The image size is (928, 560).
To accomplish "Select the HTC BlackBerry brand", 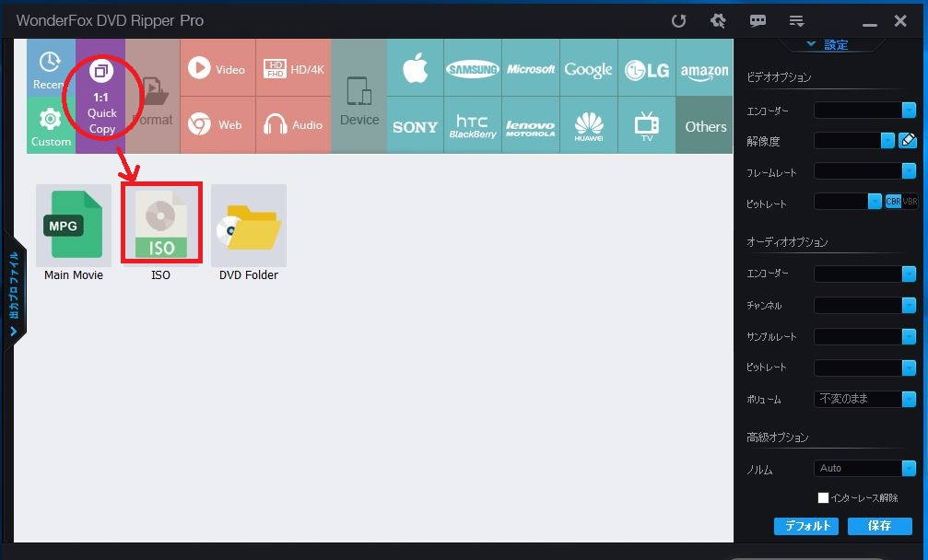I will [472, 124].
